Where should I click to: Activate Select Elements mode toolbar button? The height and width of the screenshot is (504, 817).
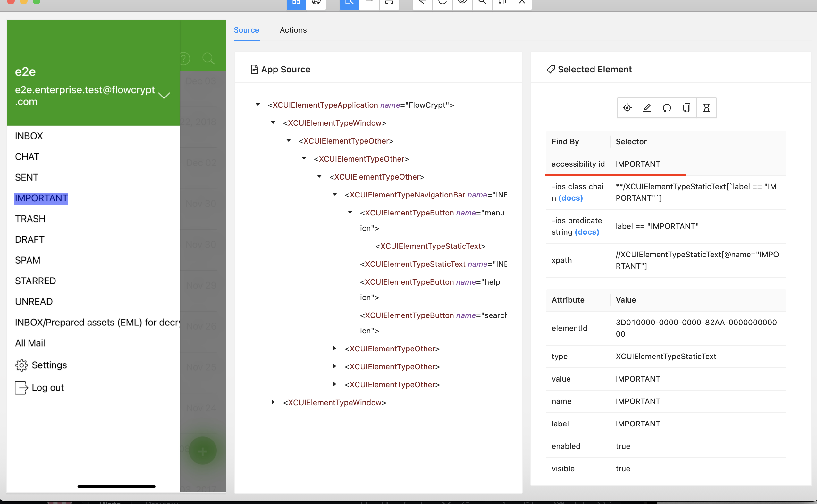pos(349,3)
